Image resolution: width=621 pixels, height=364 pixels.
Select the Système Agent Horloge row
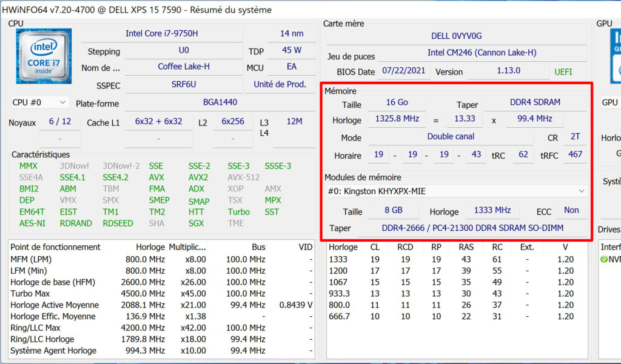tap(161, 351)
